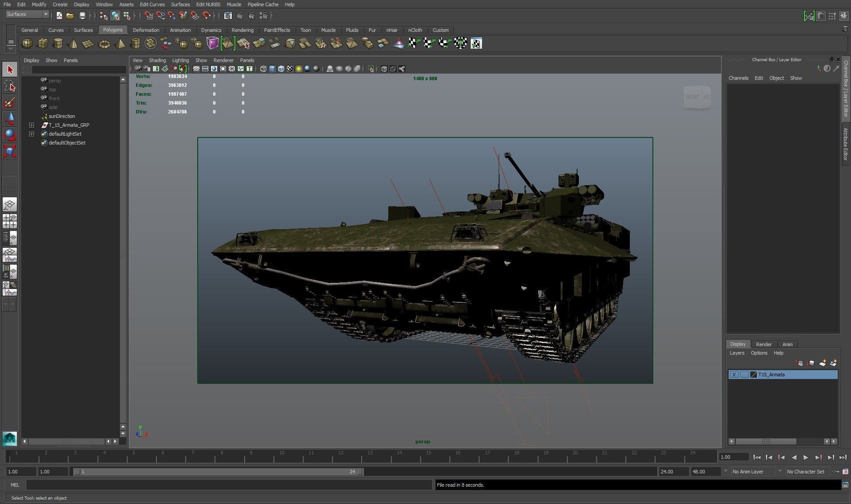Click the Outliner search filter field
The image size is (851, 504).
79,70
